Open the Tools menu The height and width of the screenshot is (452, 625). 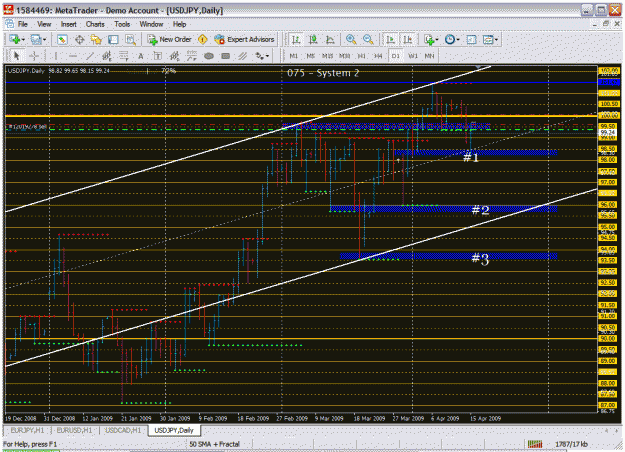122,24
